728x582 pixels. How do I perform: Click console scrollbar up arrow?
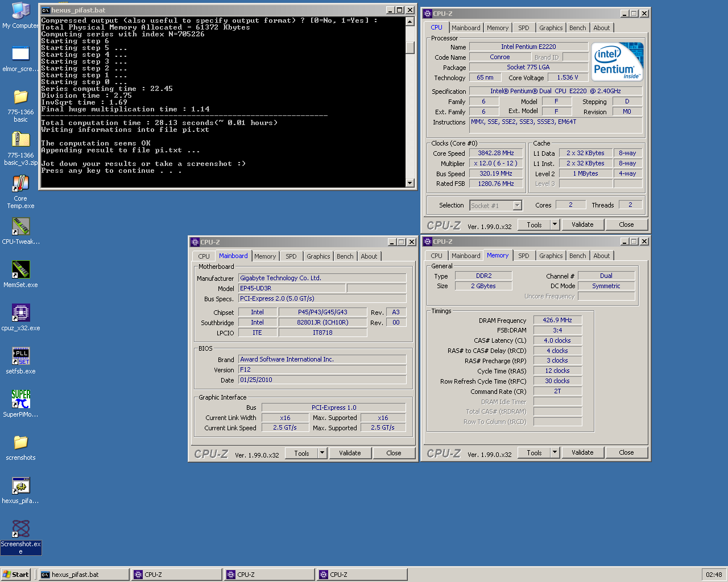click(410, 22)
